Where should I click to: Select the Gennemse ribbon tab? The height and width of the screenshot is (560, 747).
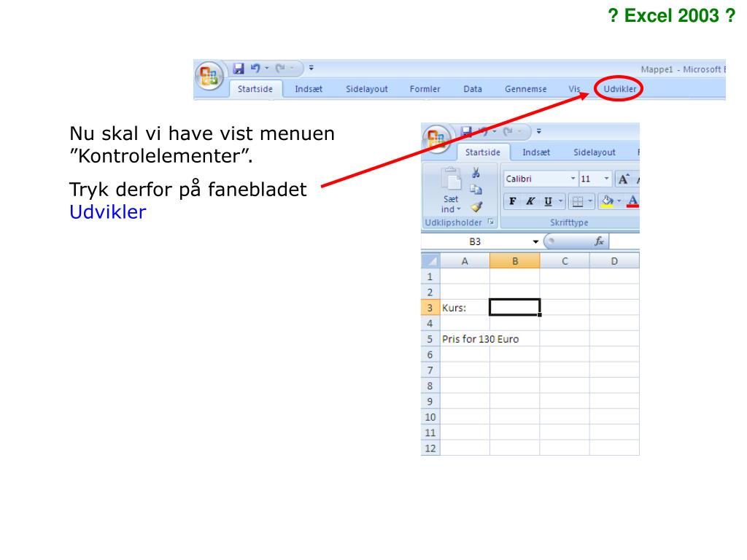coord(525,89)
